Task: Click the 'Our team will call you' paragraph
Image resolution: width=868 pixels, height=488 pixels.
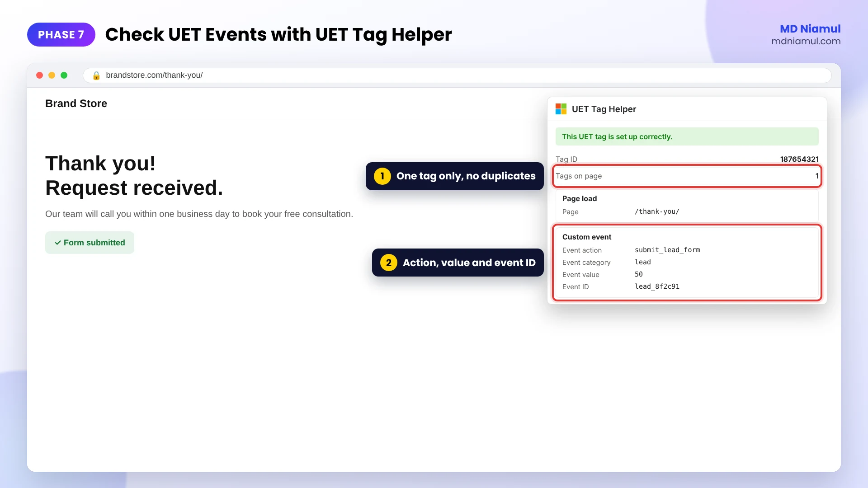Action: 199,214
